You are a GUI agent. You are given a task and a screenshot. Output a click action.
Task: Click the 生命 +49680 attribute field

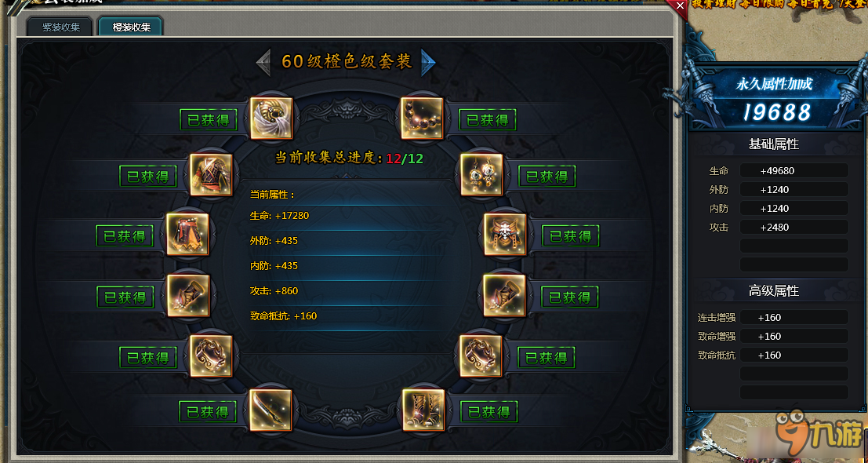tap(794, 170)
